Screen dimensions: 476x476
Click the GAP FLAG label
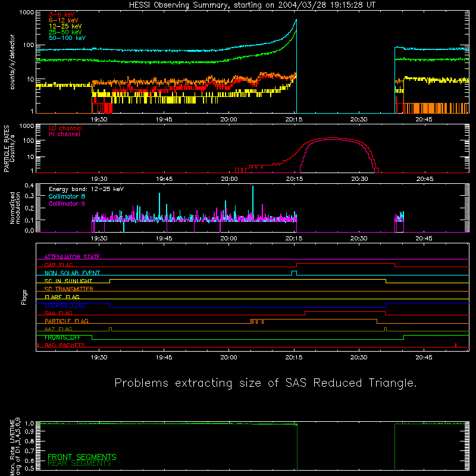(x=58, y=265)
